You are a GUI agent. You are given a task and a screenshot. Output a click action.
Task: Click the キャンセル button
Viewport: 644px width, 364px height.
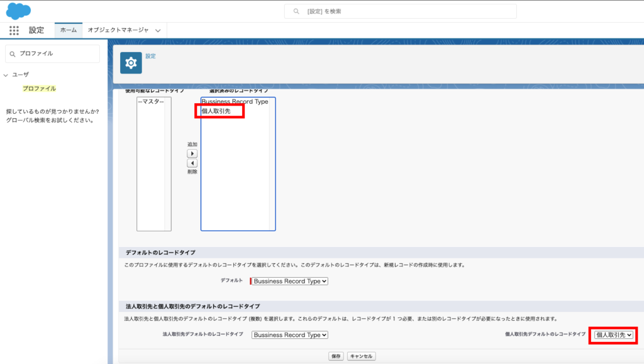point(361,356)
